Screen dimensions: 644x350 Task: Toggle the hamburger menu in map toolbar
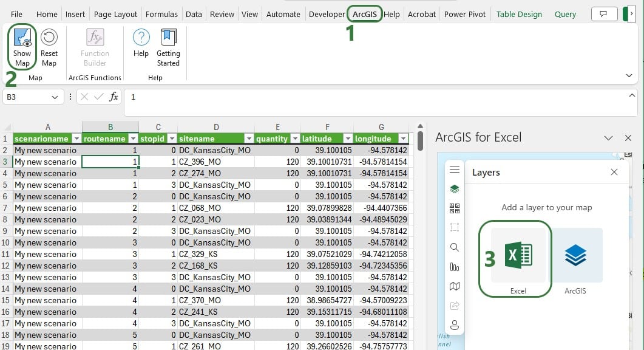tap(455, 170)
